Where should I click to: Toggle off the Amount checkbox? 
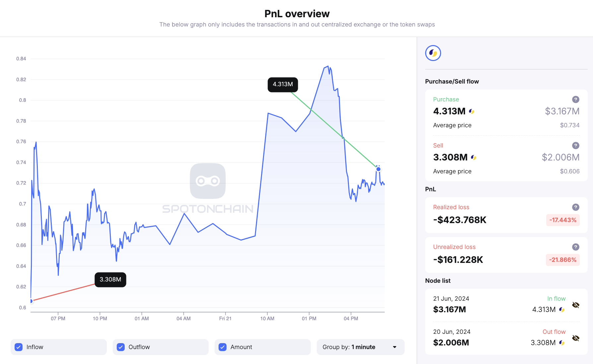223,347
